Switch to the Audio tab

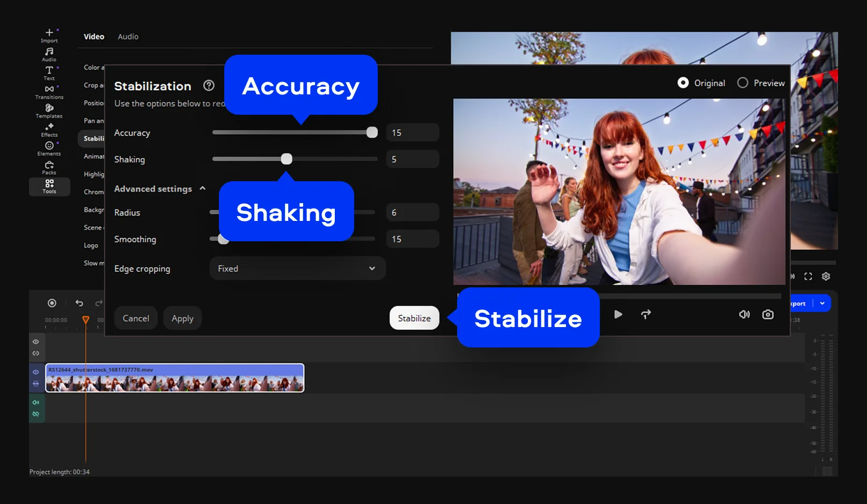click(128, 36)
